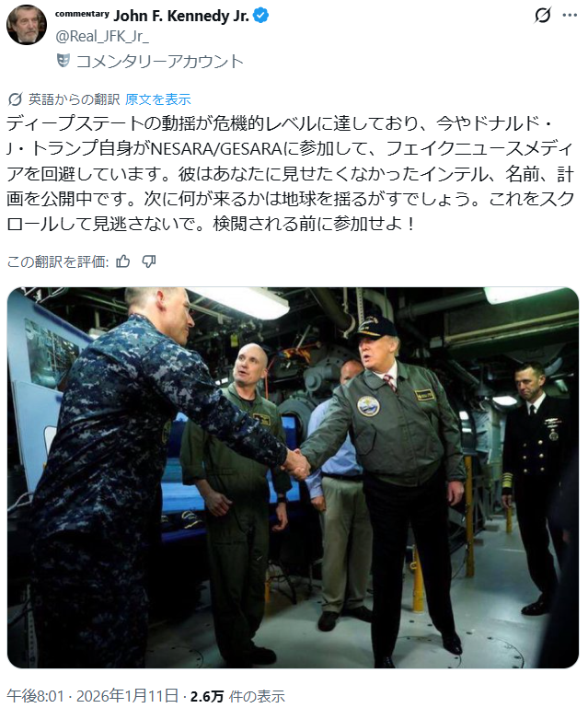Click the post timestamp 午後8:01 · 2026年1月11日

pyautogui.click(x=93, y=696)
